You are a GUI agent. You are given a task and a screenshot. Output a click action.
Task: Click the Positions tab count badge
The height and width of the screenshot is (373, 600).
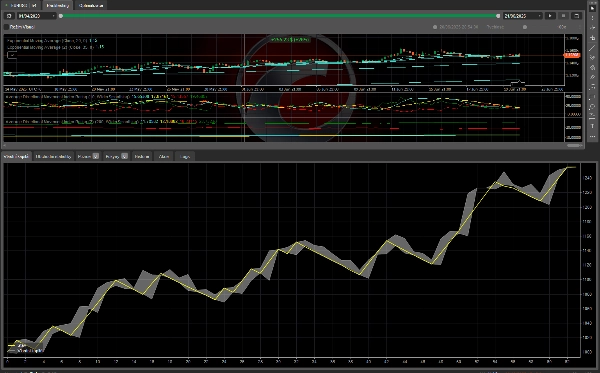pyautogui.click(x=96, y=156)
